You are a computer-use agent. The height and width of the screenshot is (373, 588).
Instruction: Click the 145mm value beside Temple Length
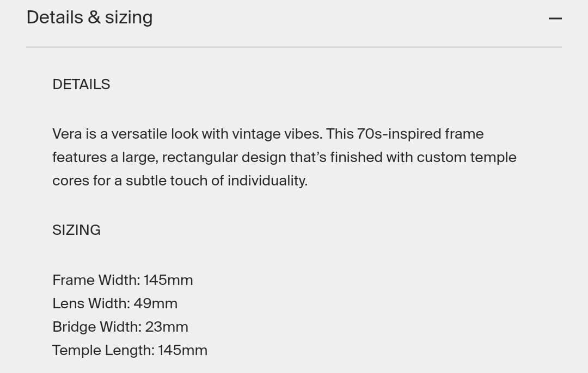(x=183, y=350)
